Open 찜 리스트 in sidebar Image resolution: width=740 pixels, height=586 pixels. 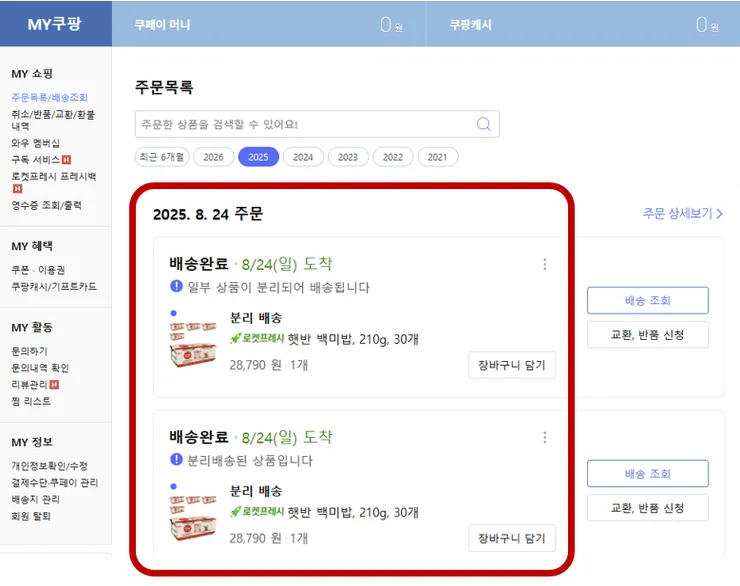pos(31,401)
